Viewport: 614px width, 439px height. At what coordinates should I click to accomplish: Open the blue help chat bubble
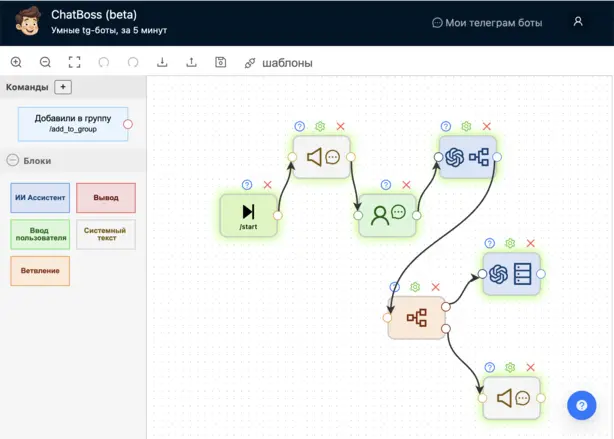coord(581,405)
